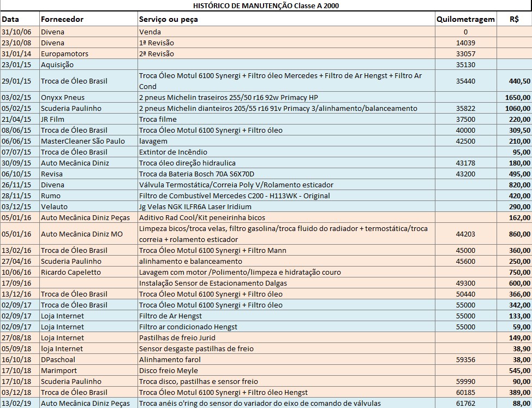Select the 'Troca disco, pastilhas e sensor freio' cell

[286, 381]
